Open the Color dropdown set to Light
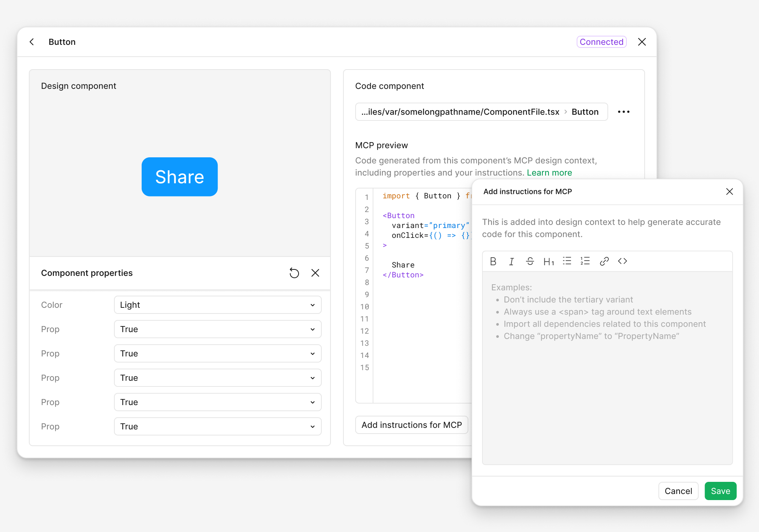 tap(217, 304)
